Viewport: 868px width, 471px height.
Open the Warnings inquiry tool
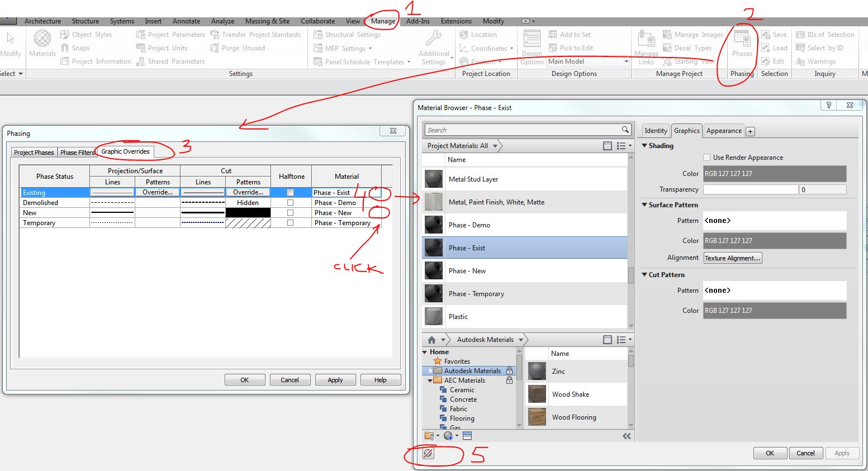(815, 61)
